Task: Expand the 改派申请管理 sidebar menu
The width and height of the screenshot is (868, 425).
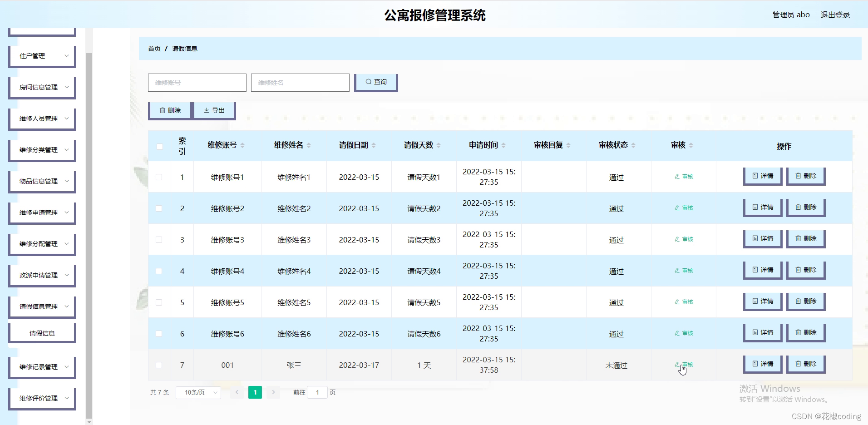Action: point(42,276)
